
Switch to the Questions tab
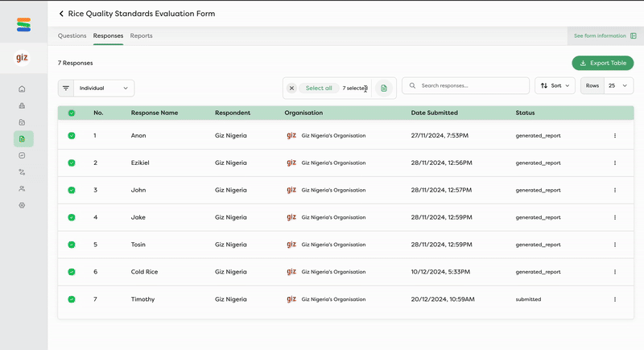point(72,35)
